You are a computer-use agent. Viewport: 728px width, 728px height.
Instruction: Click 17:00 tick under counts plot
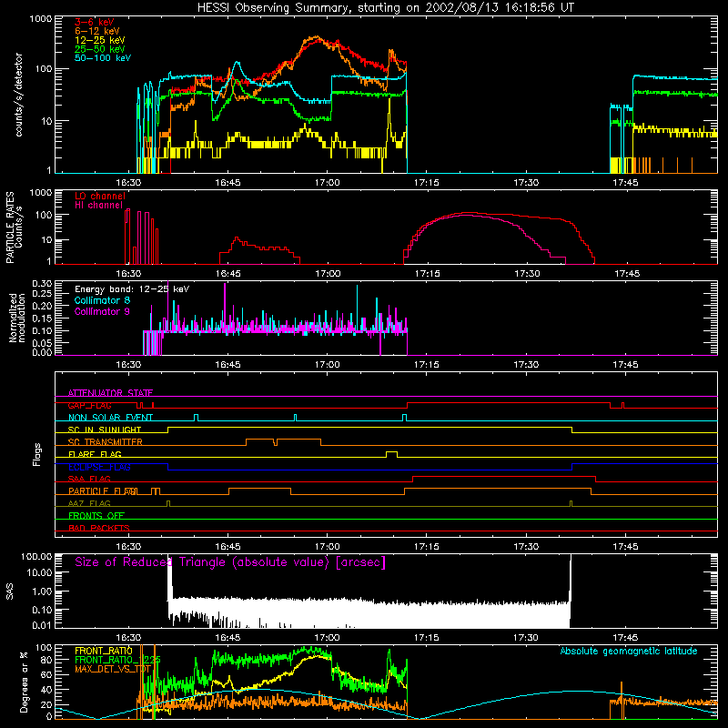point(328,183)
